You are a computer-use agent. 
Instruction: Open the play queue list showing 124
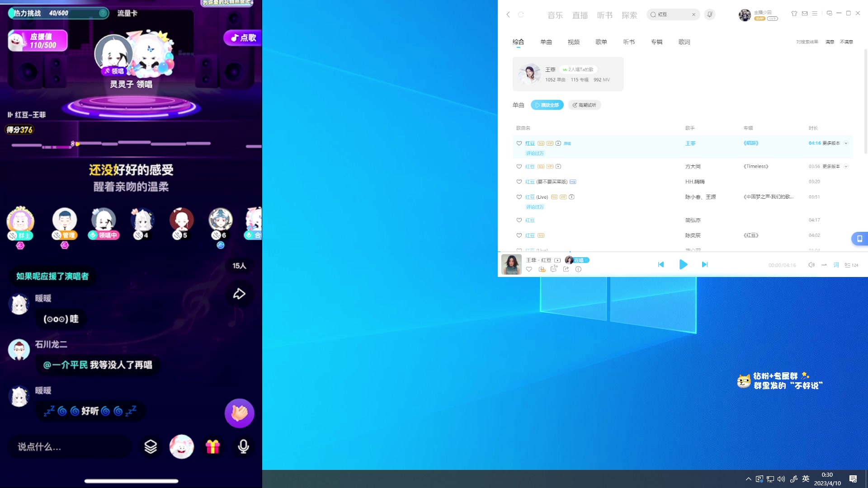pos(851,265)
